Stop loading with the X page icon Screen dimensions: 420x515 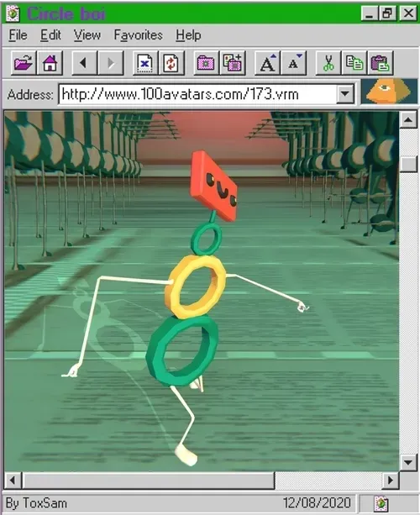click(144, 62)
